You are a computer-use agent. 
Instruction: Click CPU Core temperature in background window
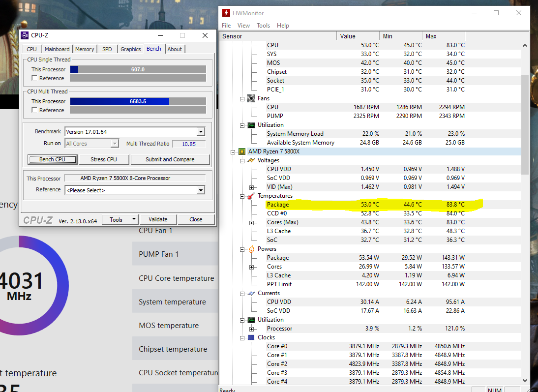[176, 278]
